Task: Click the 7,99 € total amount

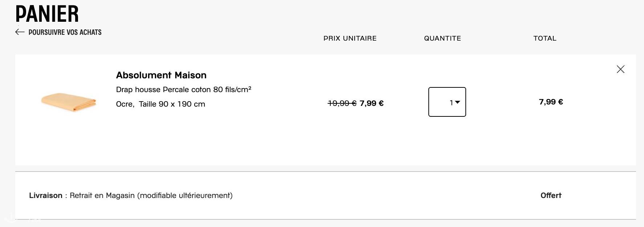Action: 551,102
